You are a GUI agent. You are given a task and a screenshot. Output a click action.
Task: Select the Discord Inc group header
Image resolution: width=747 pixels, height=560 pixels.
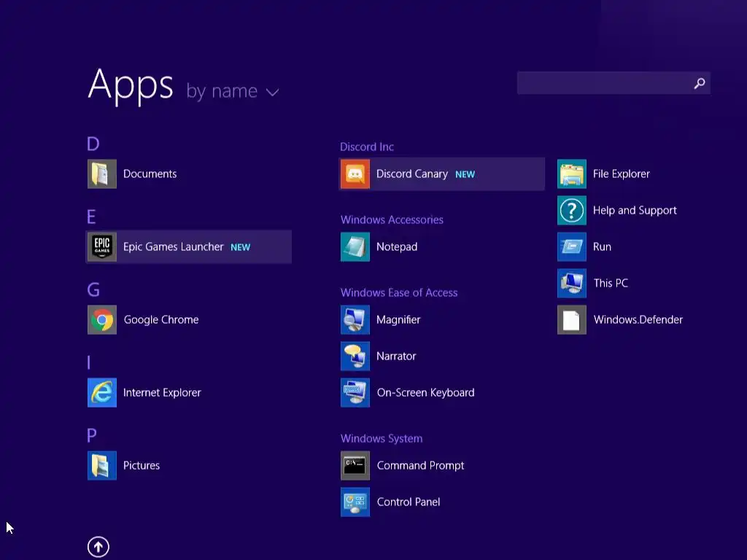click(x=367, y=147)
